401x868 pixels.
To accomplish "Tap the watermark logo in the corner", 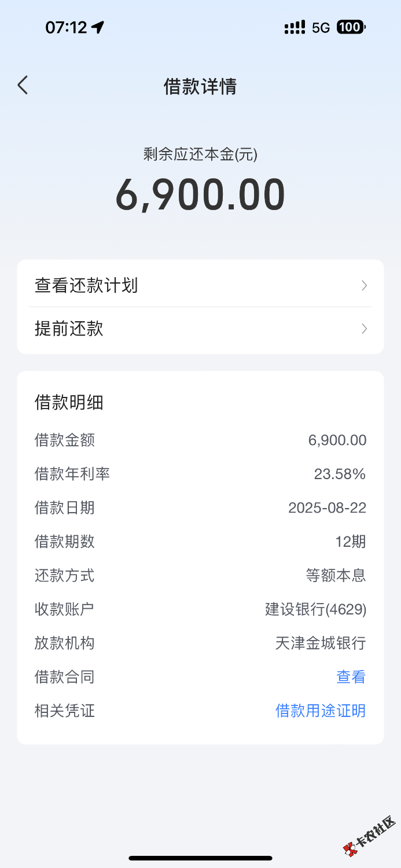I will (x=369, y=836).
